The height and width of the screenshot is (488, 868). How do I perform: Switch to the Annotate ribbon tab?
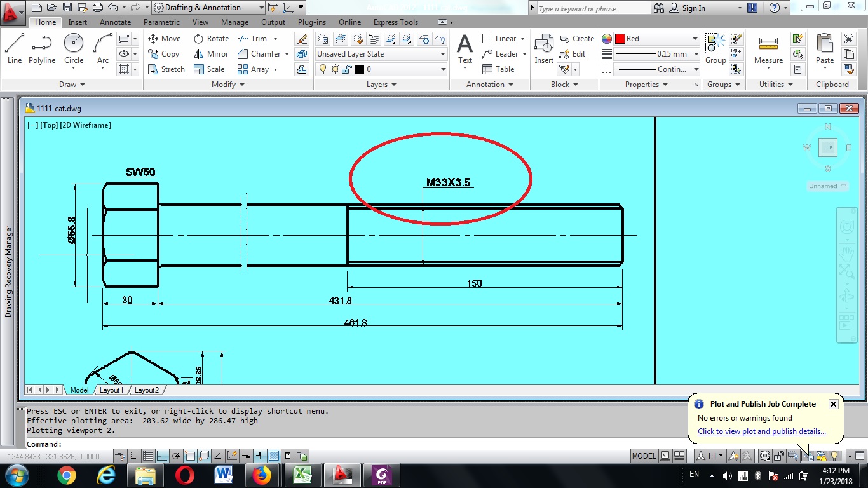[115, 22]
